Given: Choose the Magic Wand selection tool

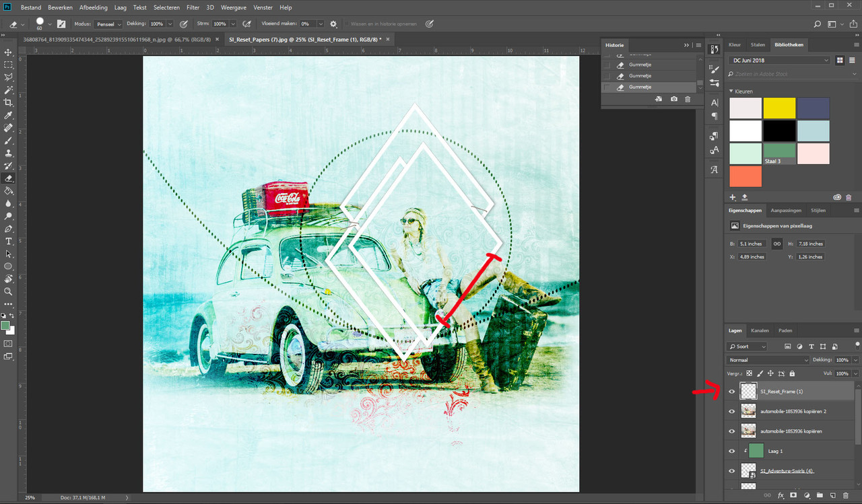Looking at the screenshot, I should [x=9, y=89].
